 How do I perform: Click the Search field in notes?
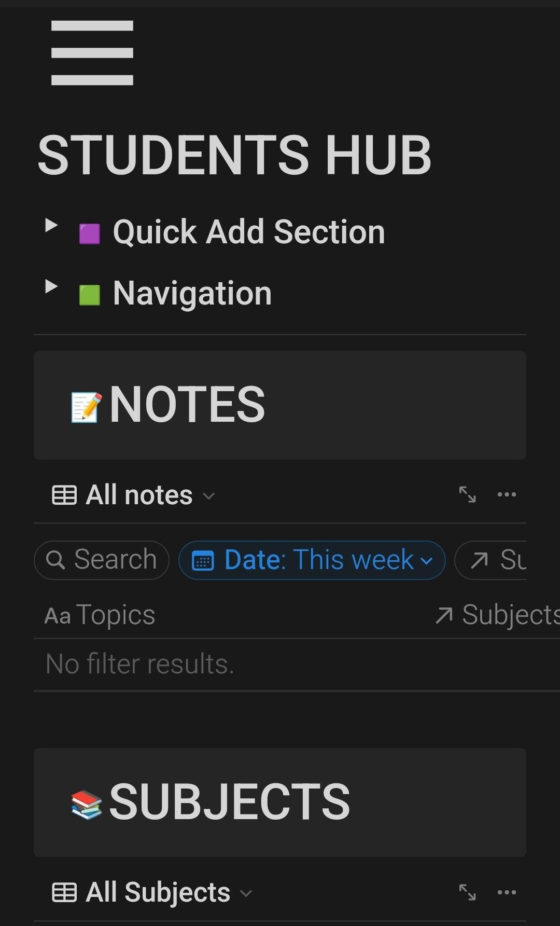coord(102,560)
